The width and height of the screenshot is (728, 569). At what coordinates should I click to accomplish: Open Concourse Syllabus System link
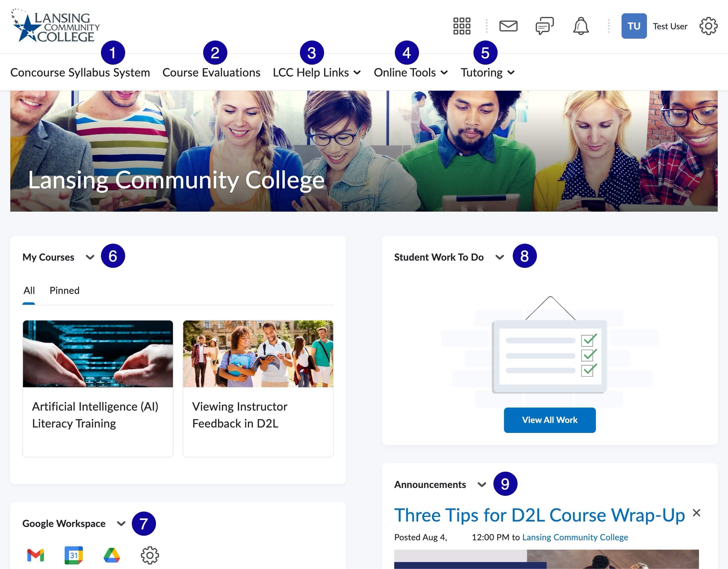click(80, 73)
